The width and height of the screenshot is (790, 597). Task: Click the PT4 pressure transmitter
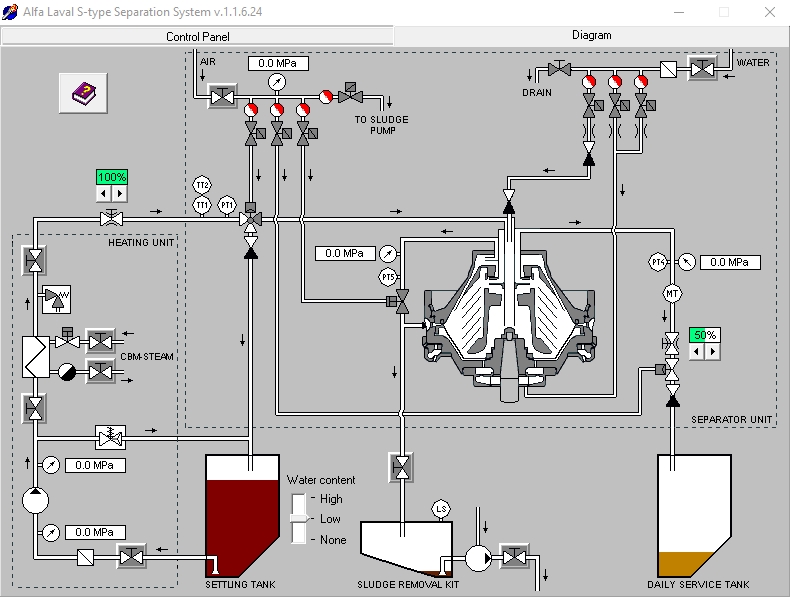pos(657,262)
